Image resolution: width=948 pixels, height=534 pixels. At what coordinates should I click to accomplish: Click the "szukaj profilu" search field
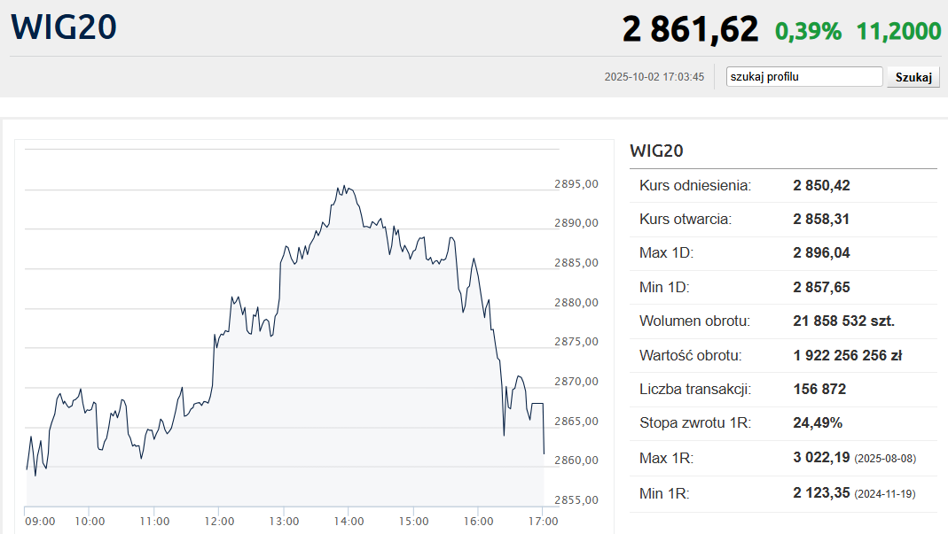(804, 77)
